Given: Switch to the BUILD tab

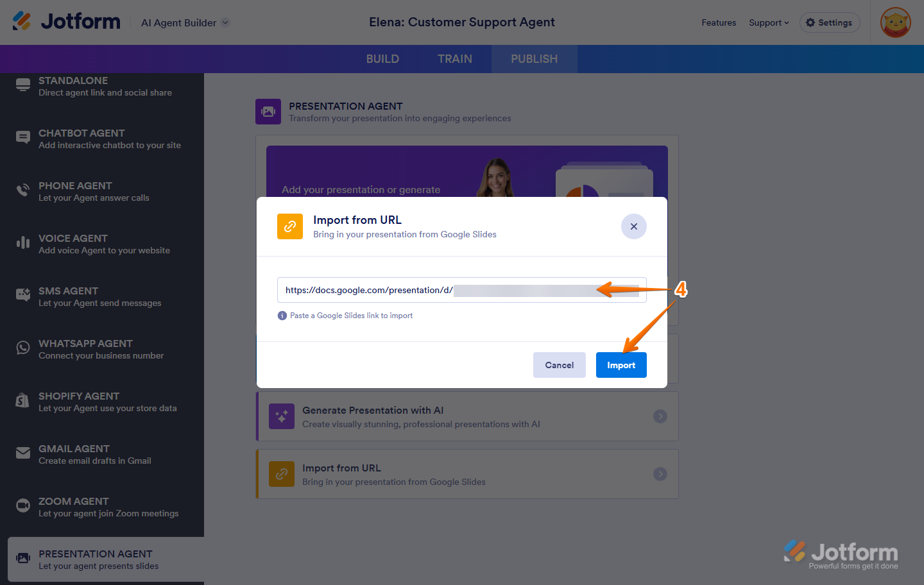Looking at the screenshot, I should click(x=382, y=59).
